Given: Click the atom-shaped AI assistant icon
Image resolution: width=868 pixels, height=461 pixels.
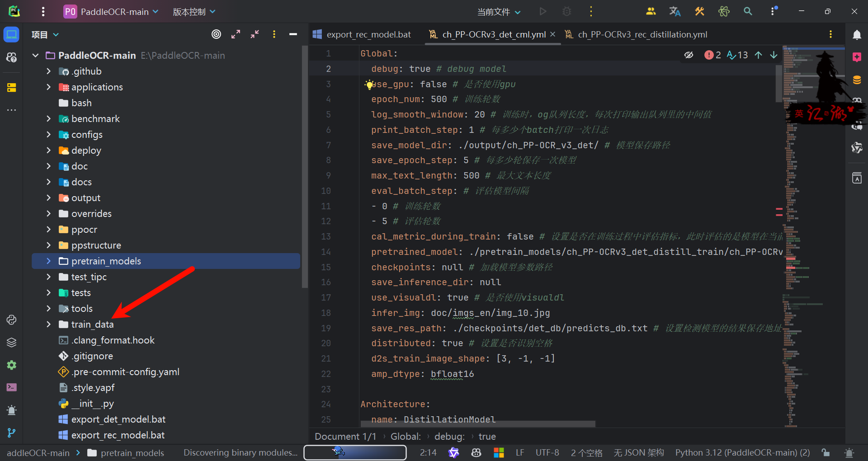Looking at the screenshot, I should coord(724,12).
